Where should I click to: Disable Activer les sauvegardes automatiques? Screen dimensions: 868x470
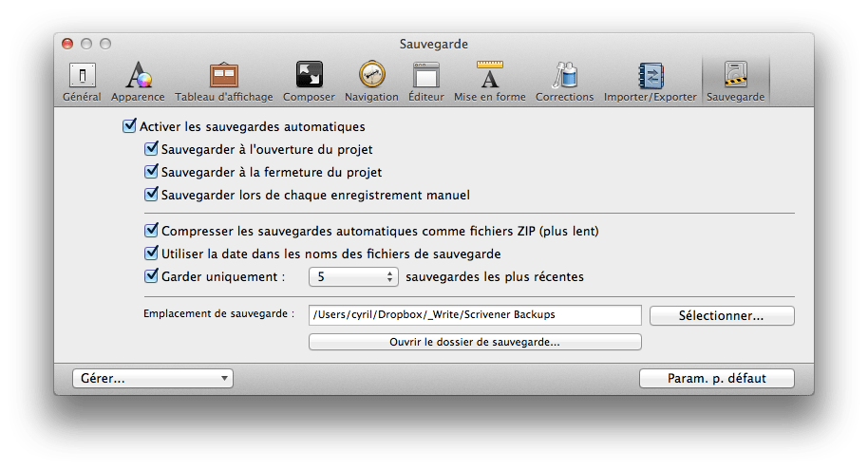tap(130, 126)
